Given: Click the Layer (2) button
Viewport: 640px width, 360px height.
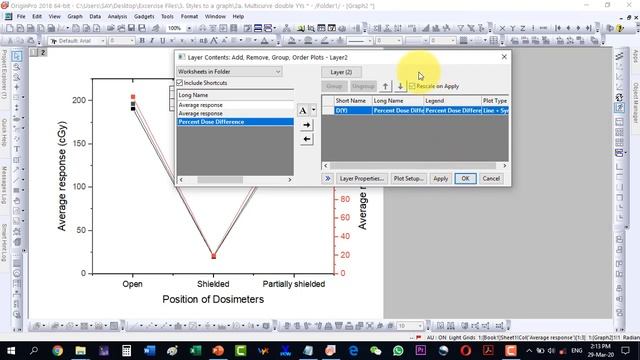Looking at the screenshot, I should tap(341, 72).
